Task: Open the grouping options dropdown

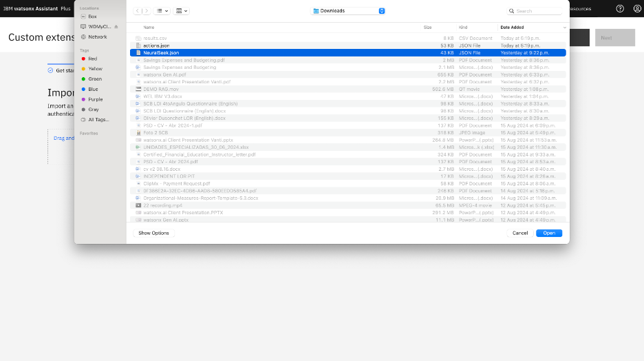Action: pos(182,11)
